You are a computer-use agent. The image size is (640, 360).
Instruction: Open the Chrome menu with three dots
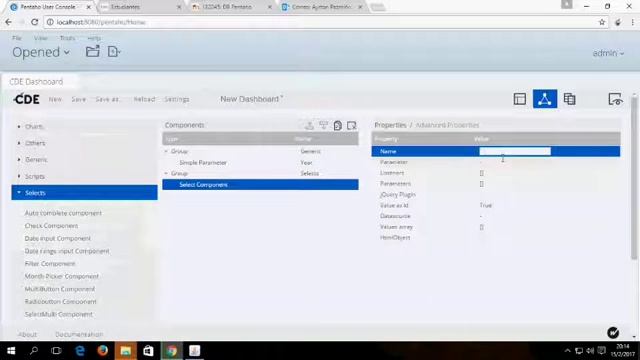click(632, 22)
